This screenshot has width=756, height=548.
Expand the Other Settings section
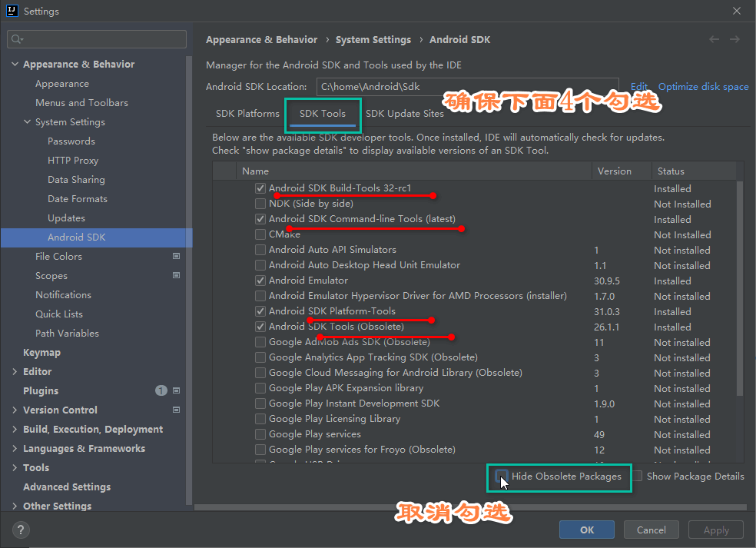tap(15, 506)
